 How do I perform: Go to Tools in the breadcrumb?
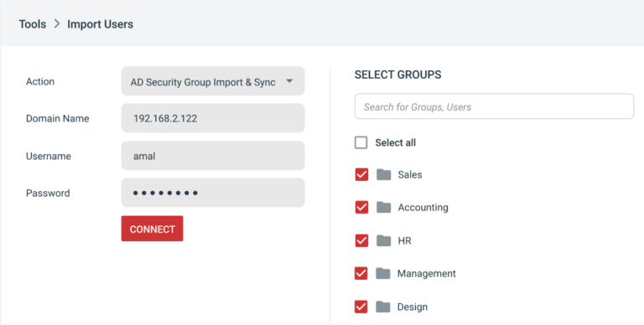click(x=33, y=24)
